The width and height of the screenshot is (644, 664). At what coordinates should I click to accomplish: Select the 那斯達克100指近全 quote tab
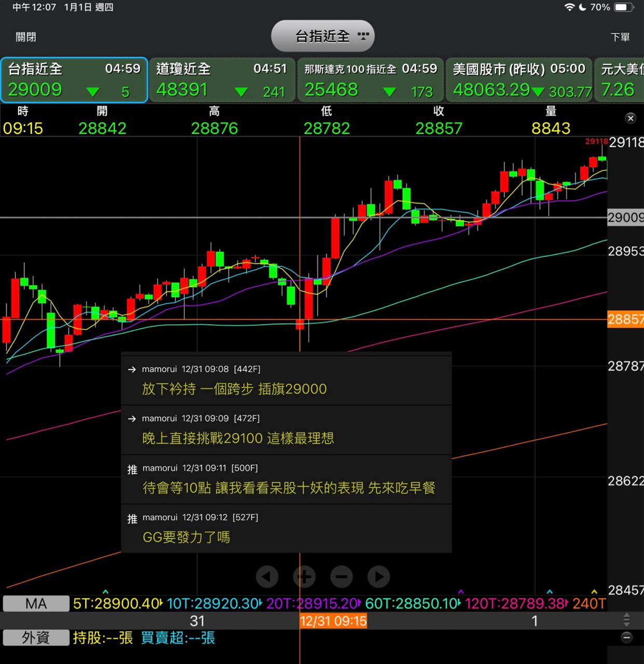click(371, 80)
